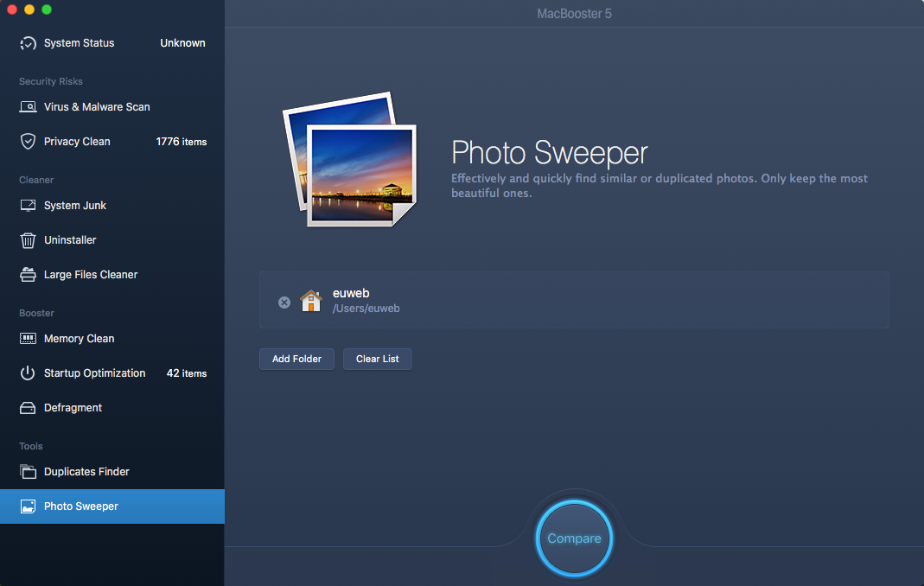Click the Photo Sweeper sidebar icon

tap(28, 506)
